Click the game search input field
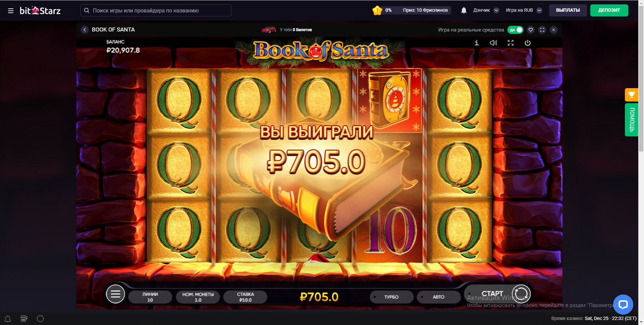The image size is (644, 325). (x=156, y=10)
